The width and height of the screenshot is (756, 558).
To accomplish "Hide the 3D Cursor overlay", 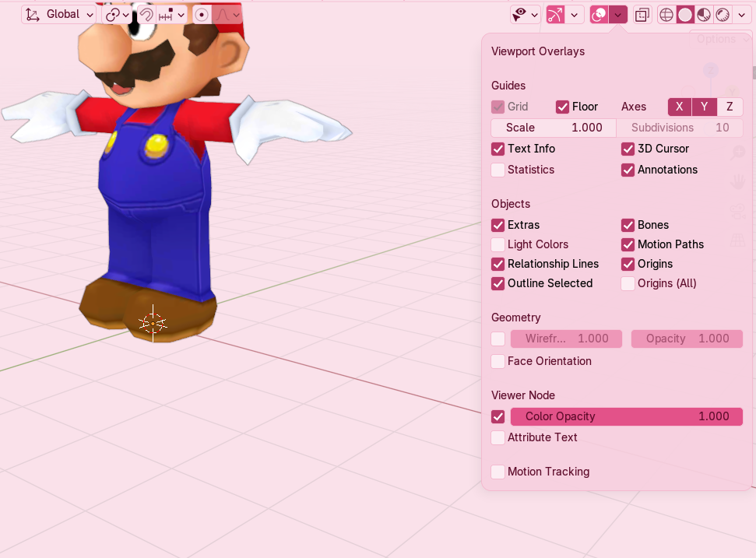I will [x=628, y=149].
